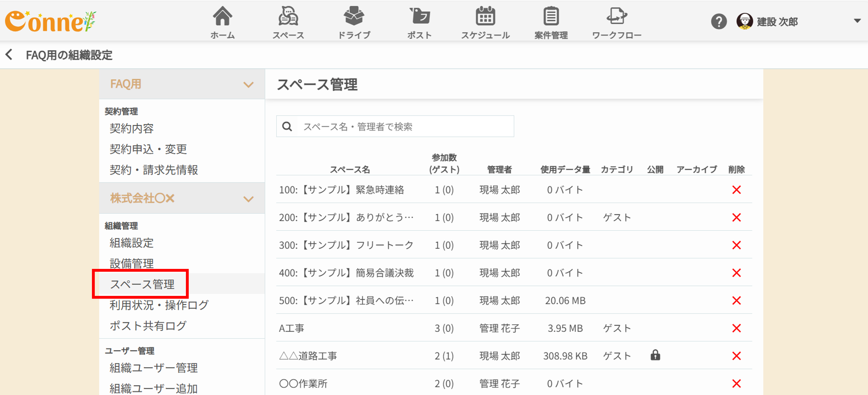This screenshot has width=868, height=395.
Task: Open 組織ユーザー管理 sidebar link
Action: 154,367
